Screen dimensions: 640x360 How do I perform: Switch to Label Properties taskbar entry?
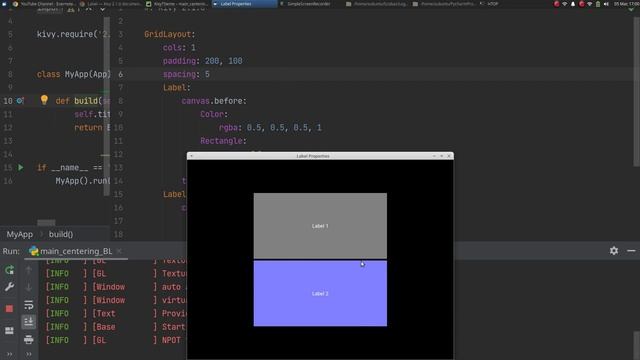[244, 4]
